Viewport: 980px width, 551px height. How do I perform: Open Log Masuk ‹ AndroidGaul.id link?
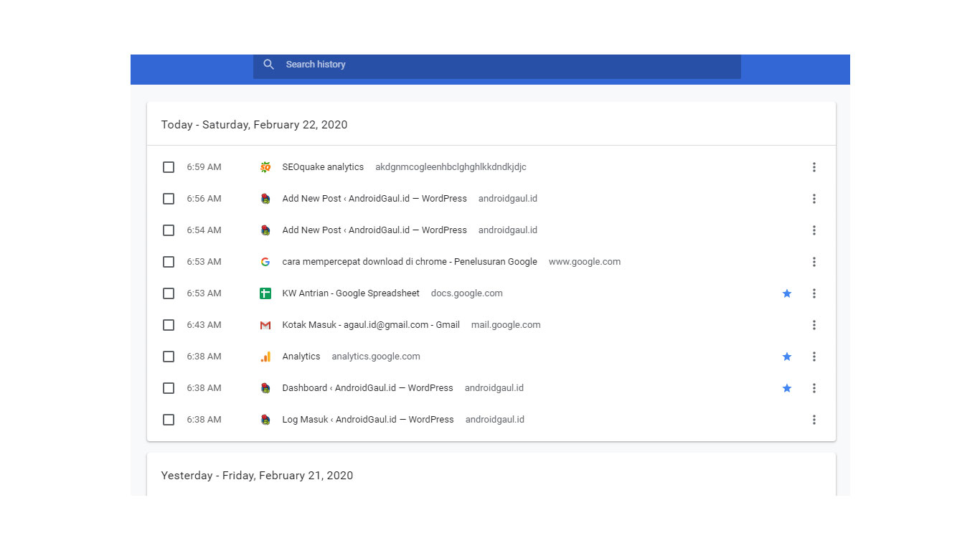368,420
